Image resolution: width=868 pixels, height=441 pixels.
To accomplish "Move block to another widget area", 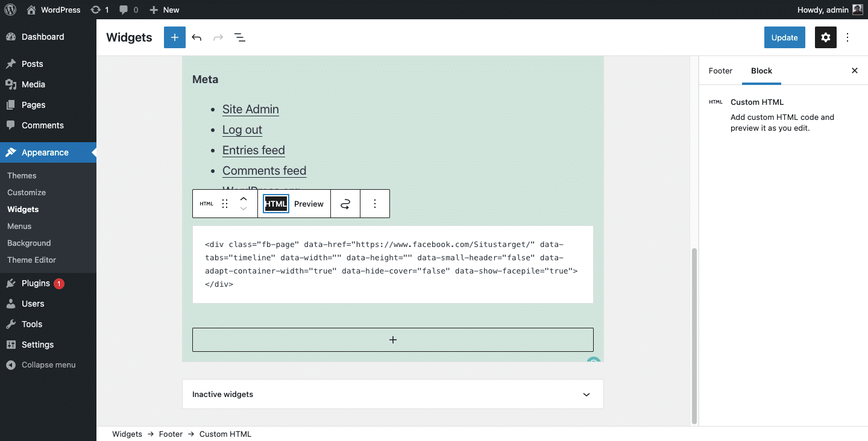I will coord(345,204).
